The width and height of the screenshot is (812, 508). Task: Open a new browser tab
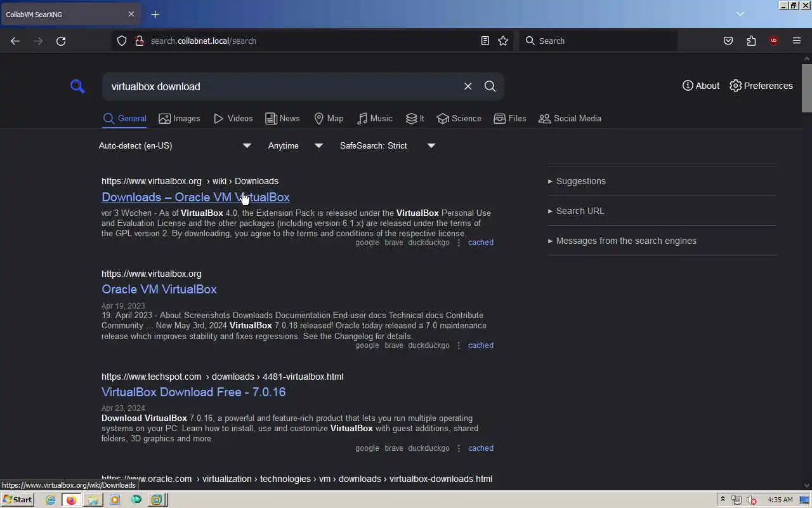pos(155,14)
